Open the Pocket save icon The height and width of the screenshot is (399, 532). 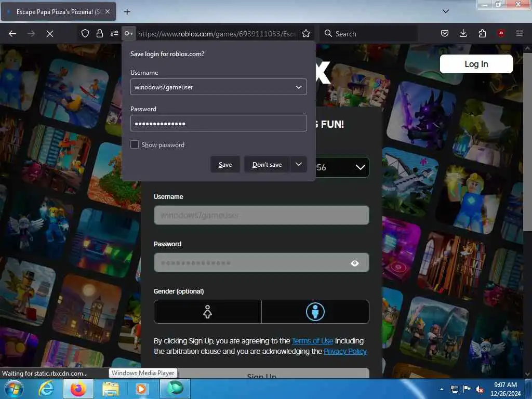[445, 33]
